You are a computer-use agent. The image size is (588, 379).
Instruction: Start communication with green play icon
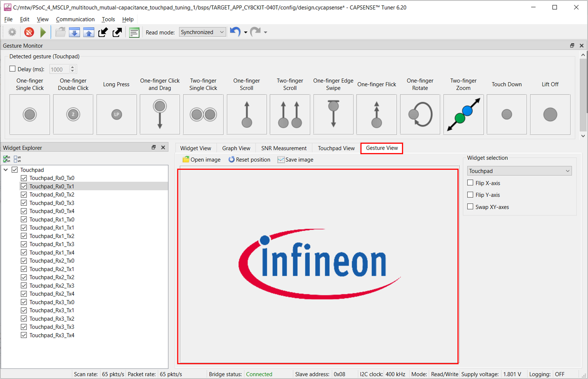43,32
